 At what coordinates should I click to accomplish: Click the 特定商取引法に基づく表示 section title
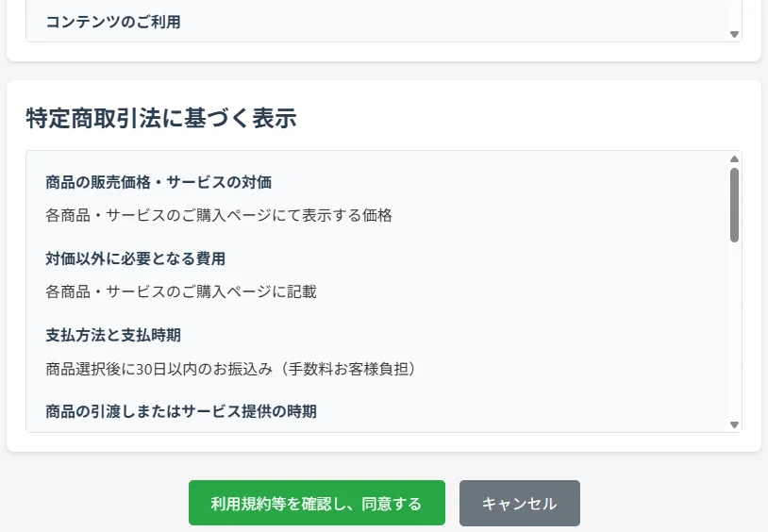161,118
